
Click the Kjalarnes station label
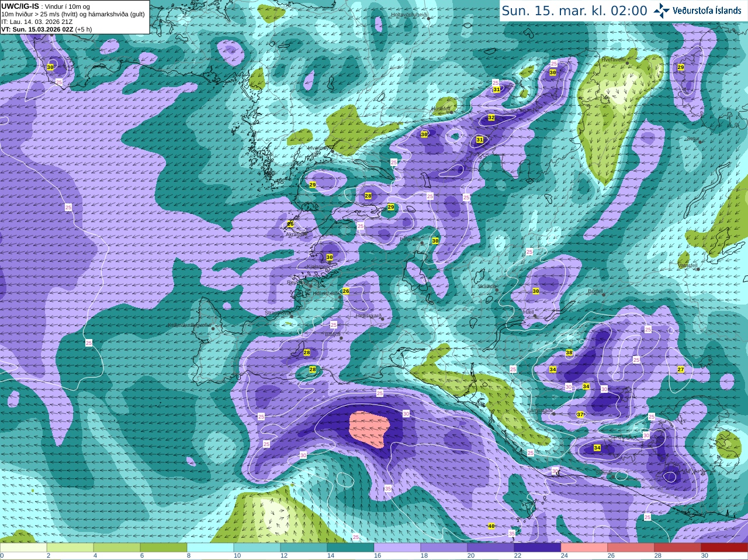click(318, 267)
